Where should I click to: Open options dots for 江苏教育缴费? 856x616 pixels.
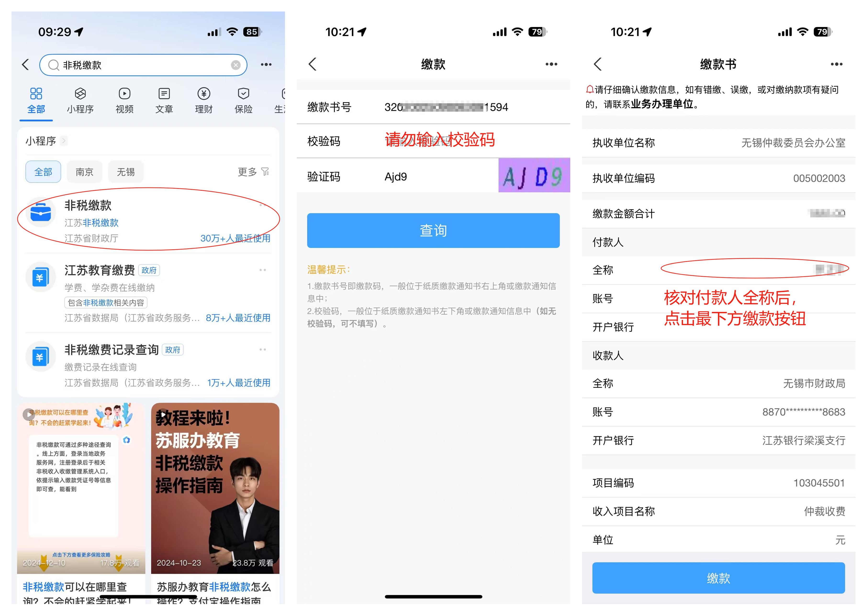(x=263, y=270)
